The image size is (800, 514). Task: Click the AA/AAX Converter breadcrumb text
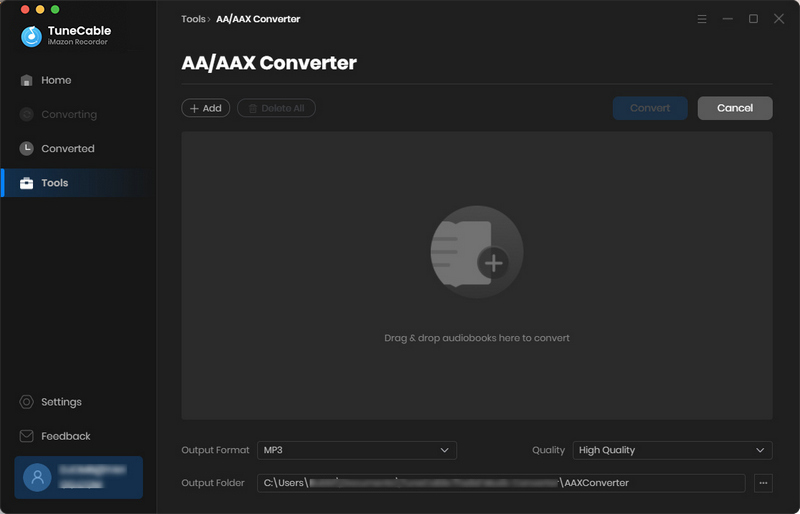tap(258, 19)
